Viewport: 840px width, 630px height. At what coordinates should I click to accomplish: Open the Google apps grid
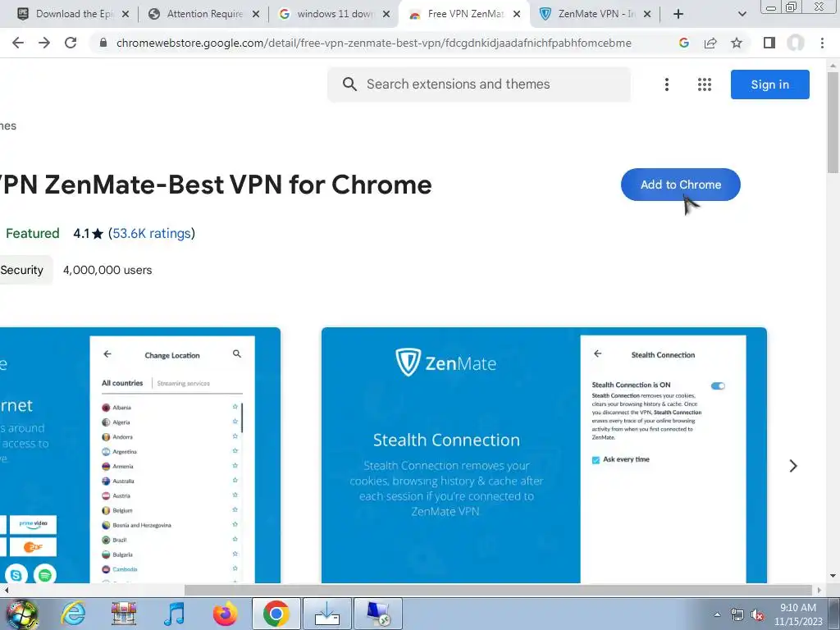coord(705,84)
